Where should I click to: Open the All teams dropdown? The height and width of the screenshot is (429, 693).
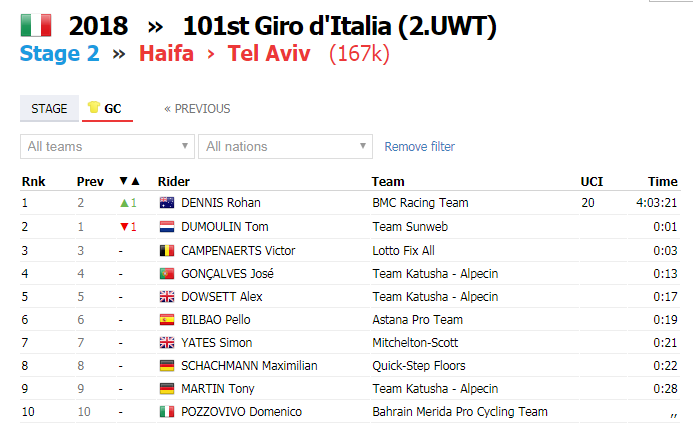[x=107, y=146]
